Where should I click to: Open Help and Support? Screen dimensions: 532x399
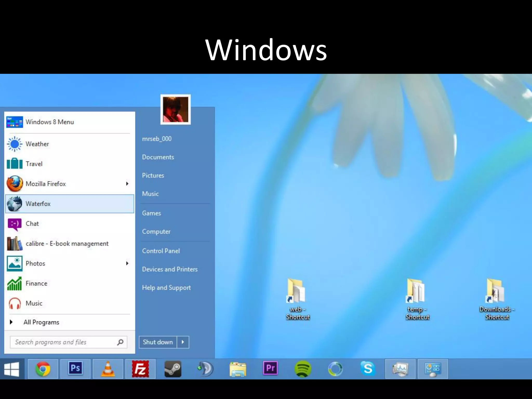[166, 288]
